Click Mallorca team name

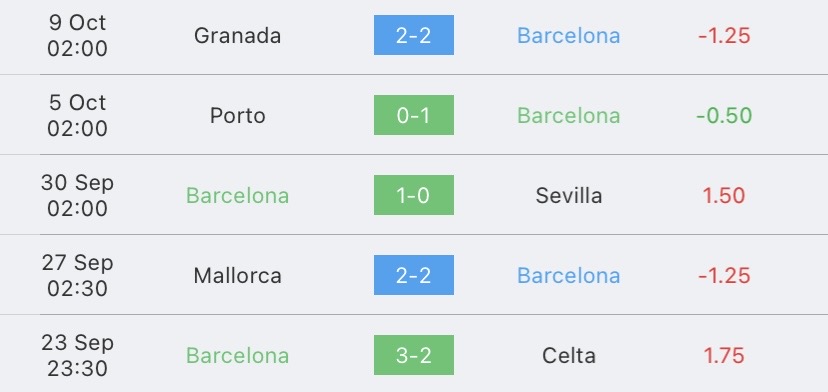point(237,275)
